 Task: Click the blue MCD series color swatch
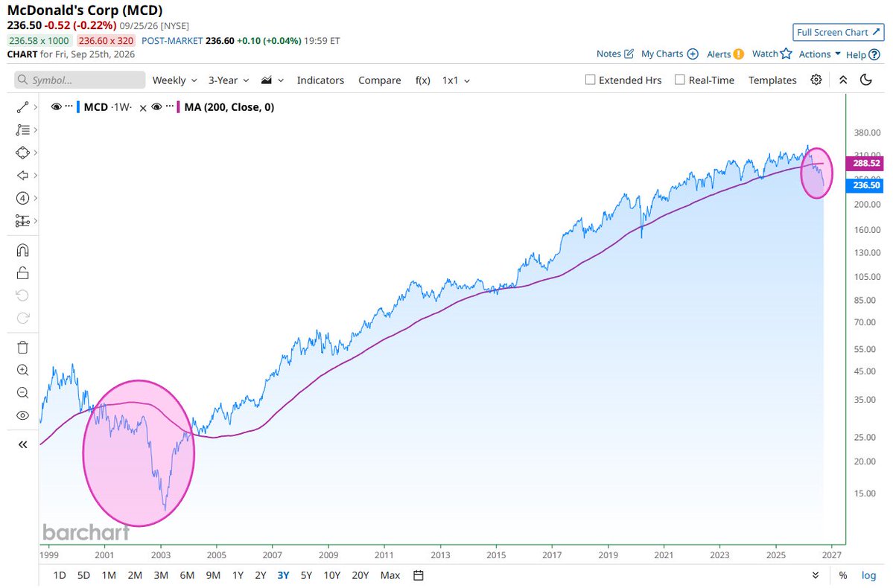click(78, 107)
